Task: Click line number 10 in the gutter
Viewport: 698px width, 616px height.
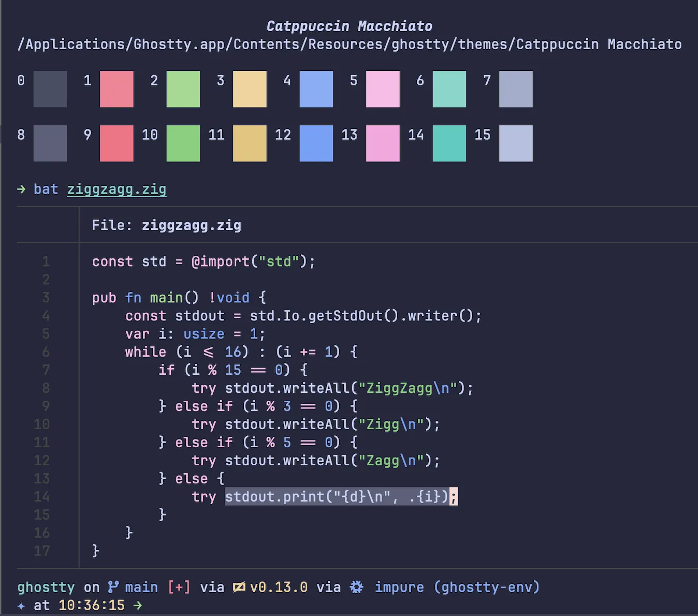Action: 42,424
